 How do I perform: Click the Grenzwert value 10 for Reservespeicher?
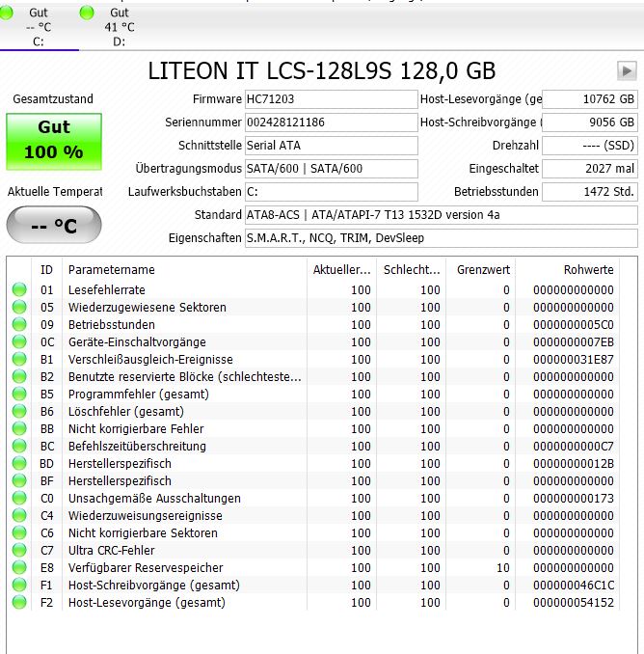point(503,568)
